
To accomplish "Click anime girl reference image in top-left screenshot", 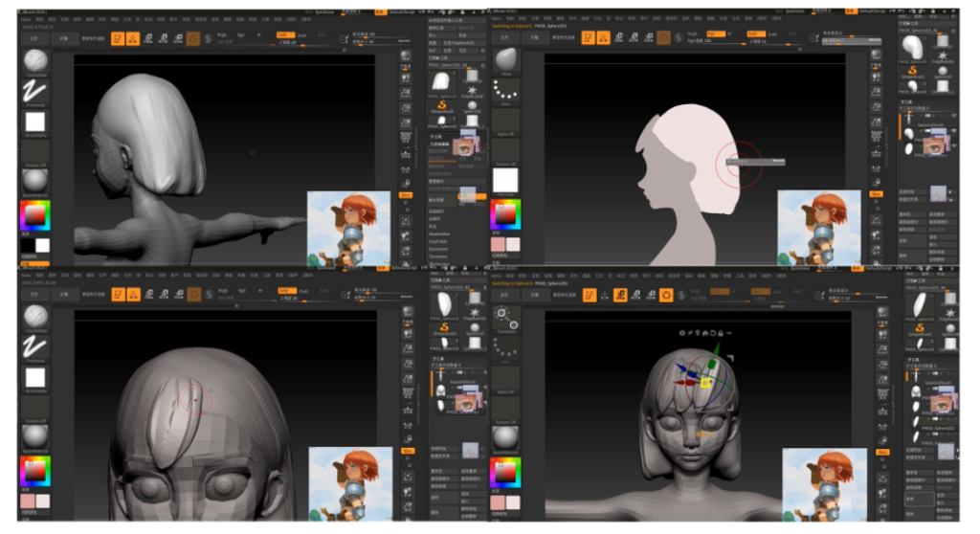I will click(x=348, y=228).
